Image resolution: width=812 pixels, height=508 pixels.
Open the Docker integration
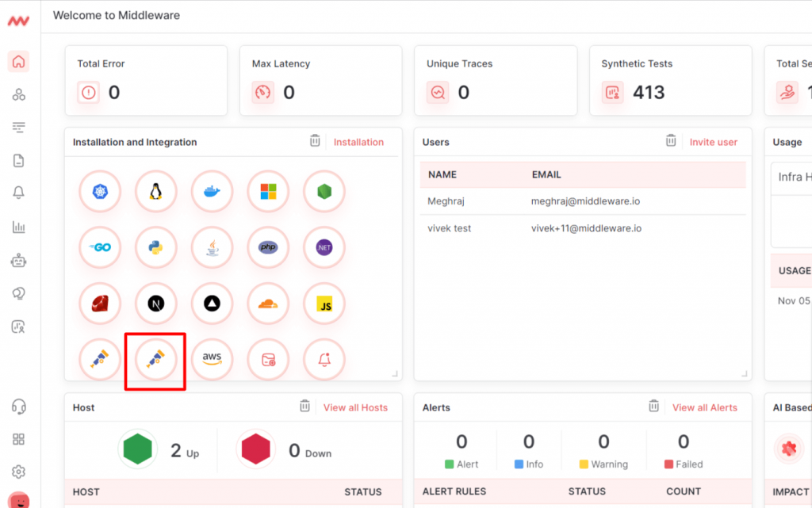[x=213, y=191]
